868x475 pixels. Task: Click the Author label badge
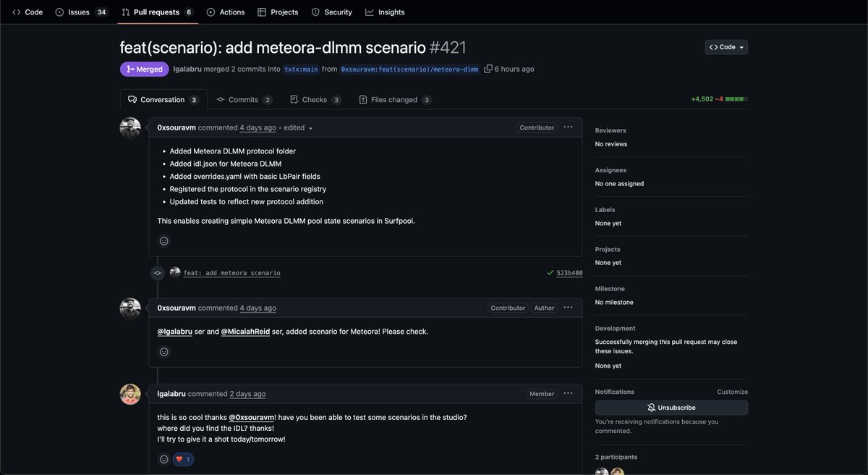tap(544, 308)
